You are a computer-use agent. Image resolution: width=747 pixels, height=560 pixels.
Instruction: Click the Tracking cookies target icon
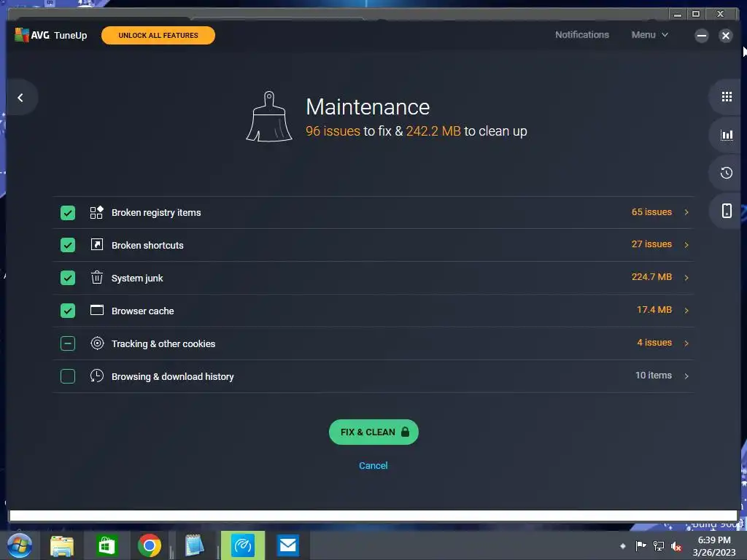(x=97, y=343)
